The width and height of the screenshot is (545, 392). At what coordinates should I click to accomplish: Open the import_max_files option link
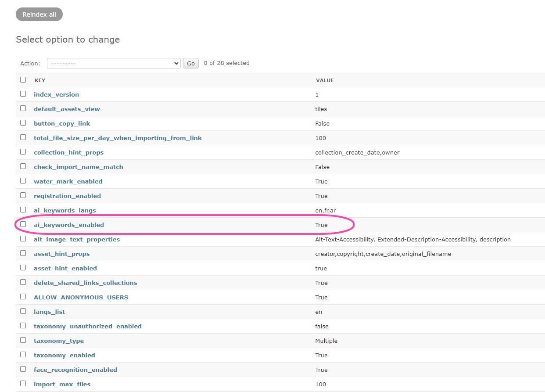[x=62, y=384]
